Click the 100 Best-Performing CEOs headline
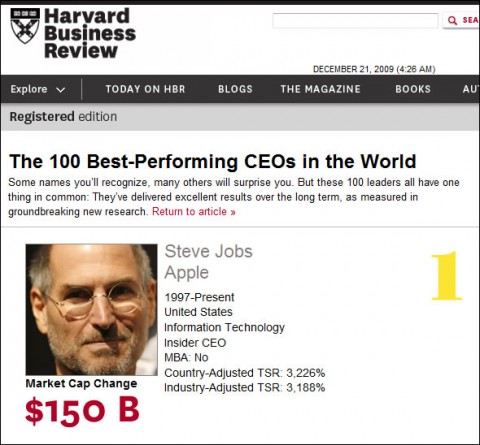The image size is (480, 445). [213, 161]
